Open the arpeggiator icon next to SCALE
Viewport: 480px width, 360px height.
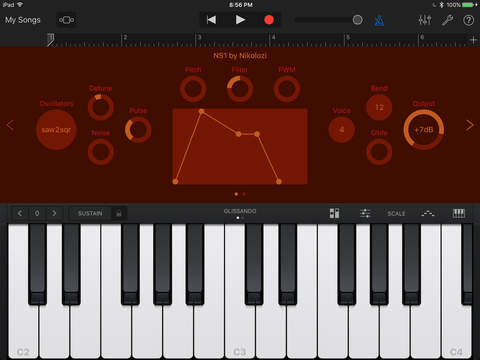[x=428, y=213]
